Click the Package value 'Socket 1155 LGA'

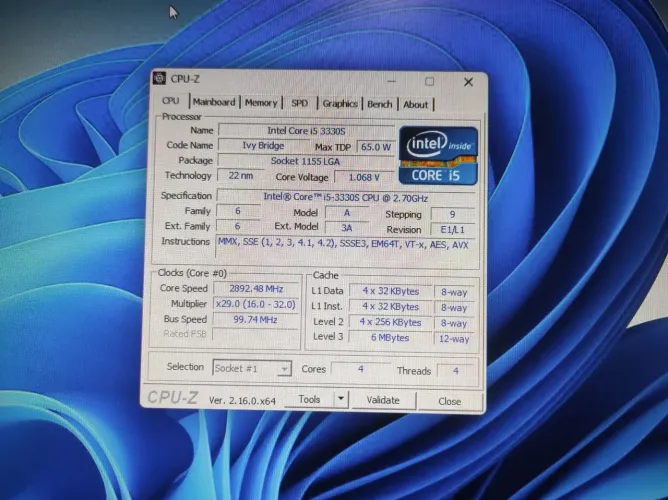tap(305, 161)
